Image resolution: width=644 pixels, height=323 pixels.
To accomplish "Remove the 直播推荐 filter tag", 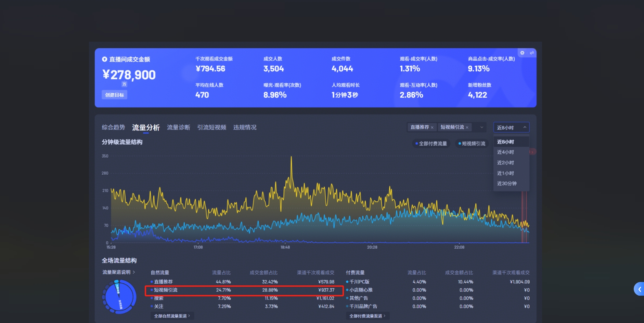I will (x=432, y=127).
